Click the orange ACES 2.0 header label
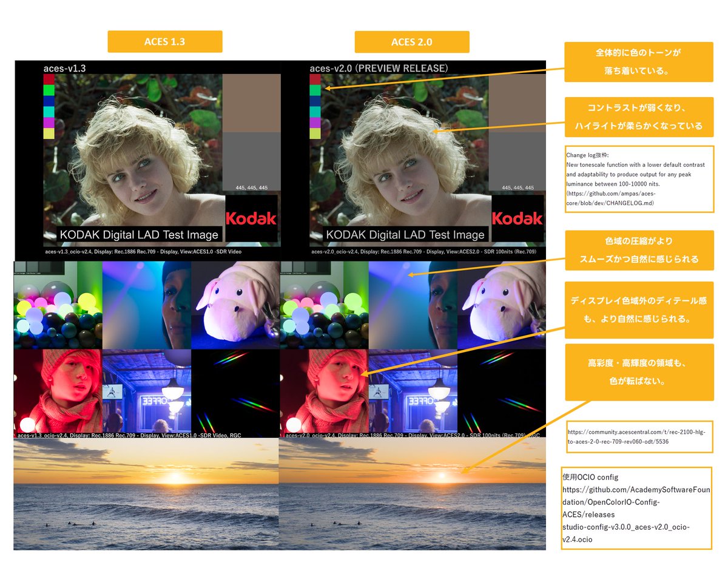The image size is (728, 568). click(x=412, y=41)
